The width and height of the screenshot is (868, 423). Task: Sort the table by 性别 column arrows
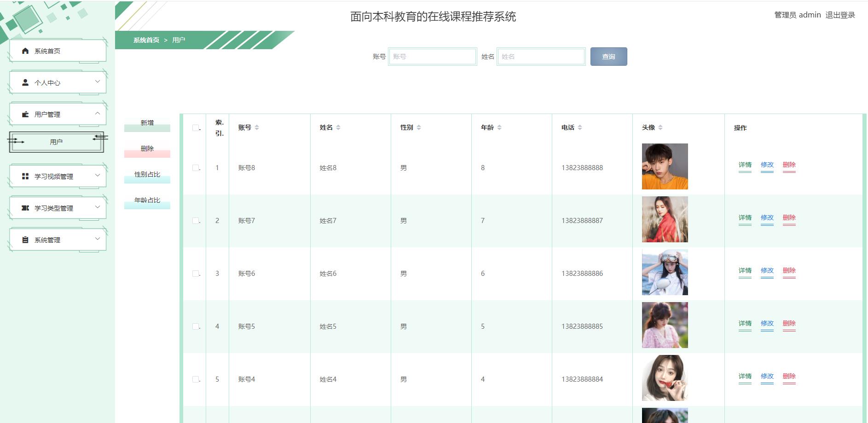click(x=419, y=127)
